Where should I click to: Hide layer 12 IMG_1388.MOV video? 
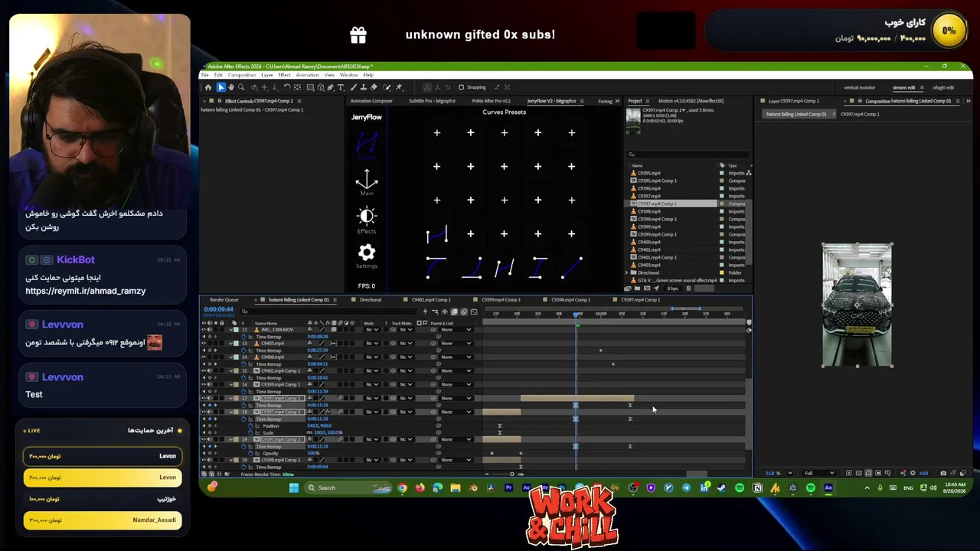(x=204, y=330)
